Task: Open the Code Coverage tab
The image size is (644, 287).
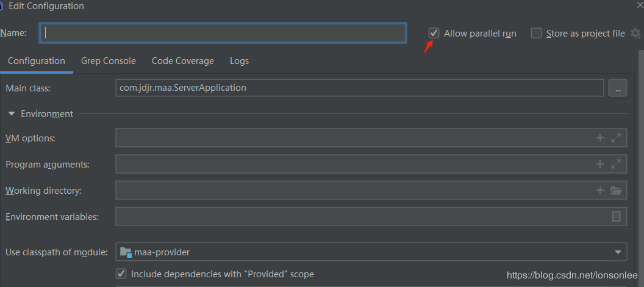Action: [x=183, y=61]
